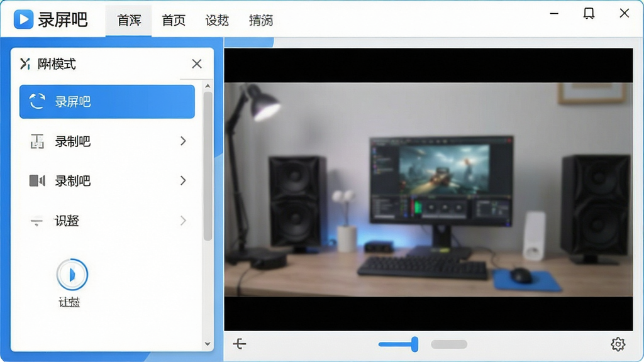Click the 录屏吧 blue play logo icon
The image size is (644, 362).
pos(23,19)
